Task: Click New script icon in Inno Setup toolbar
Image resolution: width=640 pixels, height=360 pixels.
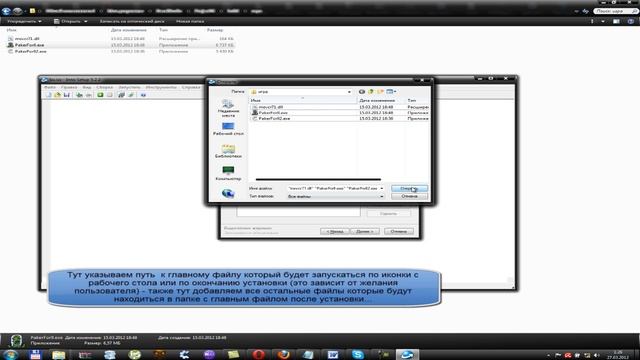Action: click(x=49, y=95)
